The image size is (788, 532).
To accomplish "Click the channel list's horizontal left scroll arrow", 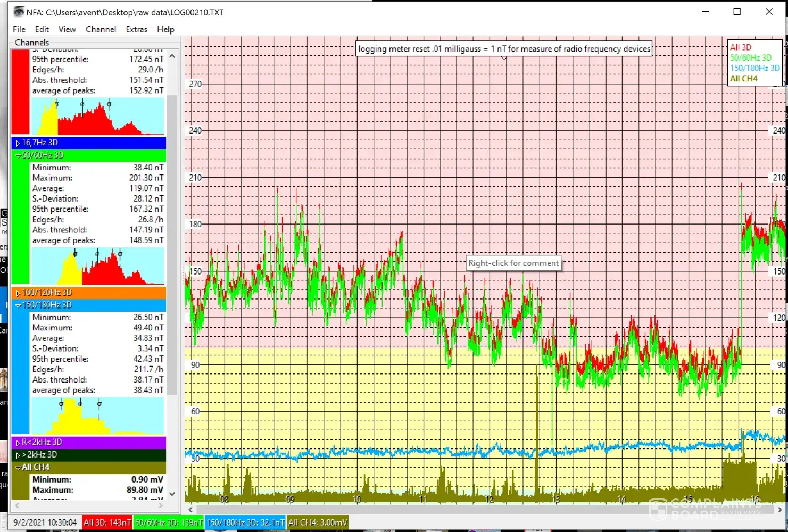I will pos(17,506).
